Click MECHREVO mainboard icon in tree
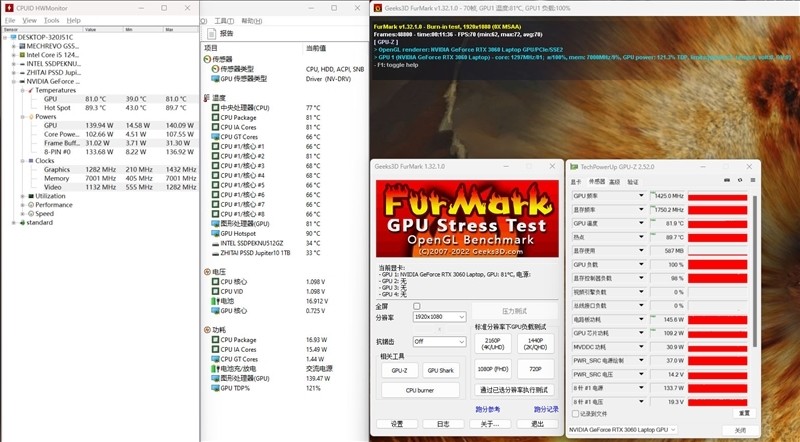The height and width of the screenshot is (442, 800). (x=22, y=46)
